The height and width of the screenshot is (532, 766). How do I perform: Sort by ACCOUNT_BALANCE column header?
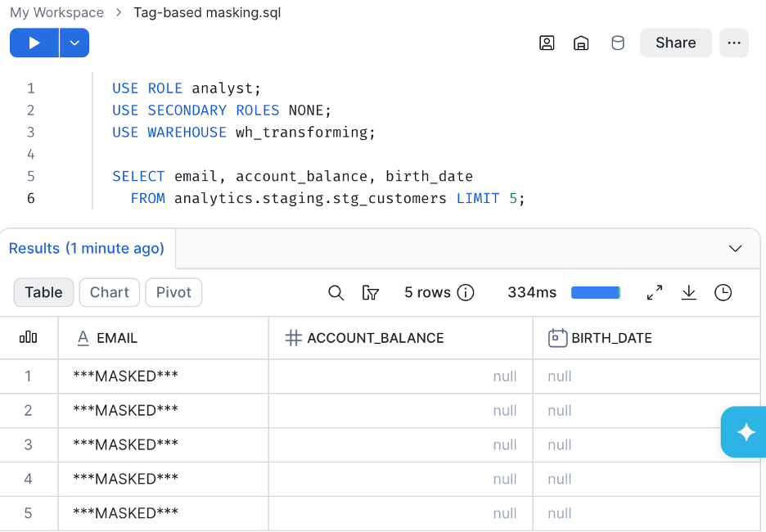click(x=400, y=338)
